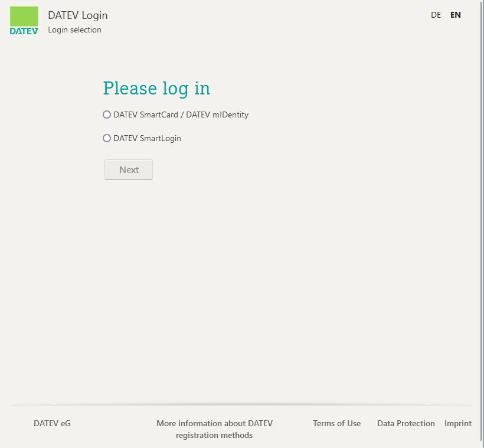Click the green DATEV logo icon
The width and height of the screenshot is (484, 448).
[24, 15]
